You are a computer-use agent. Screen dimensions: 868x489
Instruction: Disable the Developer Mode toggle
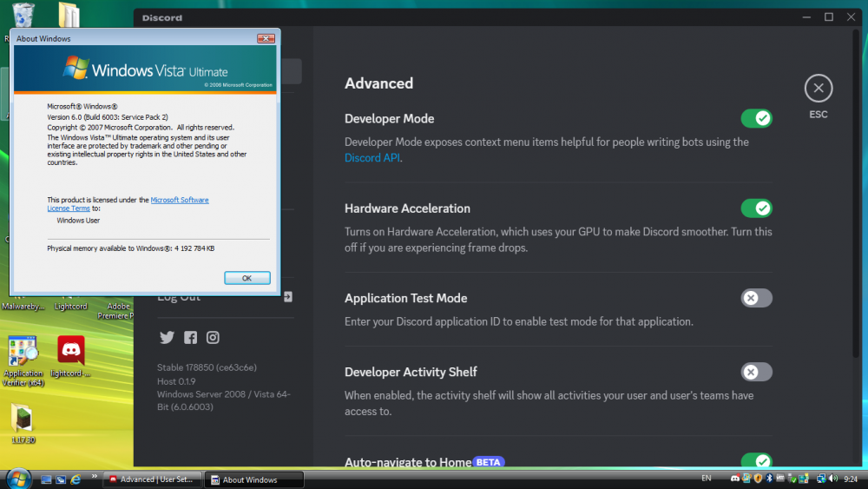(756, 118)
